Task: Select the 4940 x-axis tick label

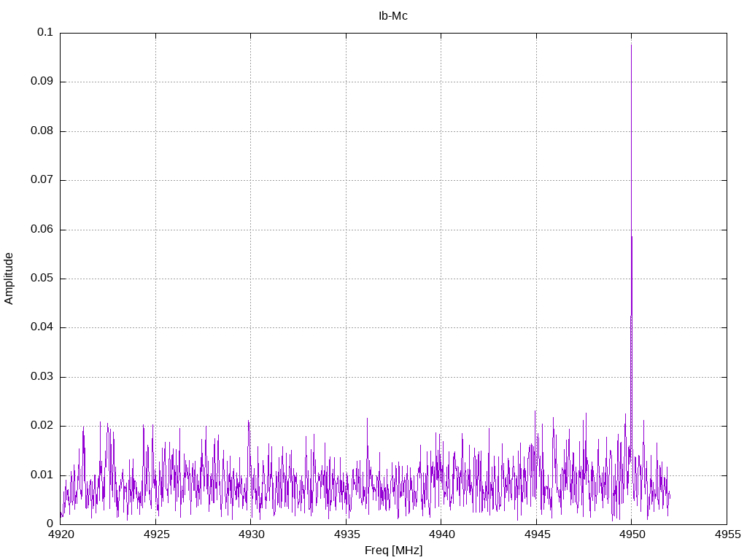Action: point(441,536)
